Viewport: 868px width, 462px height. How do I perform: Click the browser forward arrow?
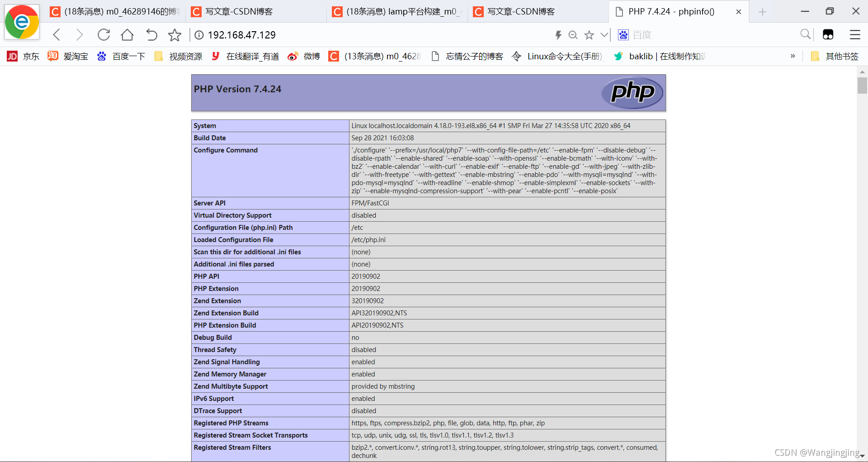coord(80,35)
